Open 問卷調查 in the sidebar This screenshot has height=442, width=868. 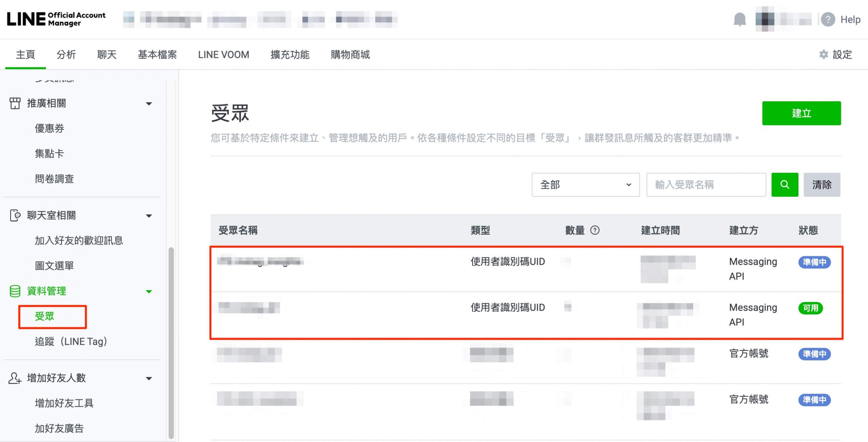tap(54, 179)
